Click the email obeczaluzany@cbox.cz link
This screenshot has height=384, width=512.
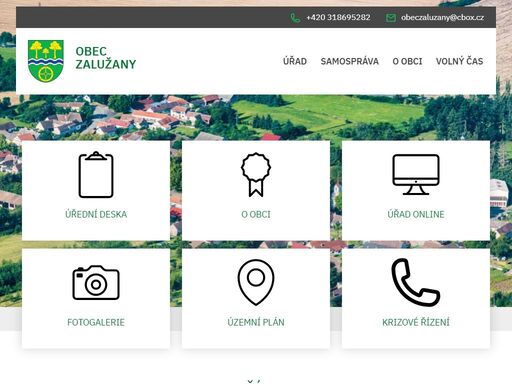(x=442, y=17)
